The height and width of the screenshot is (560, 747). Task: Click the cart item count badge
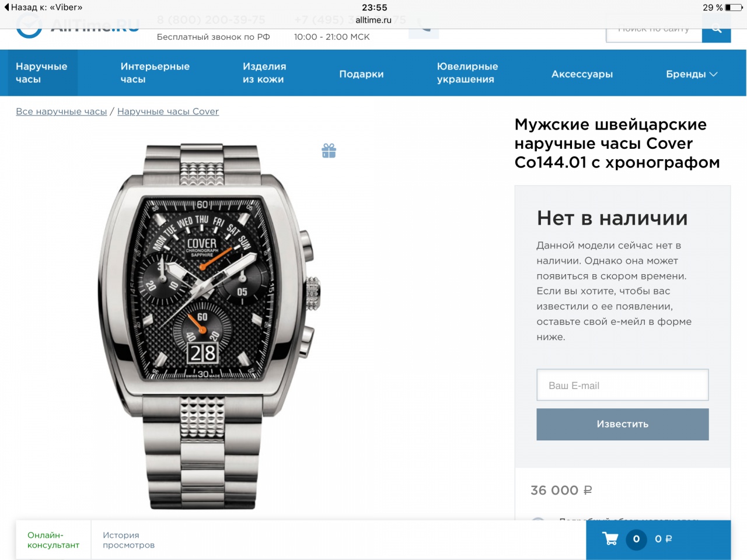pos(636,539)
